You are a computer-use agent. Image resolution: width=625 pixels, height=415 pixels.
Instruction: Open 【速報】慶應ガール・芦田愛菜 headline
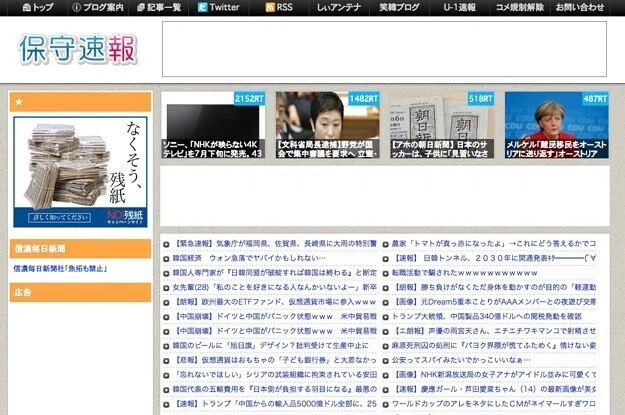pos(494,389)
